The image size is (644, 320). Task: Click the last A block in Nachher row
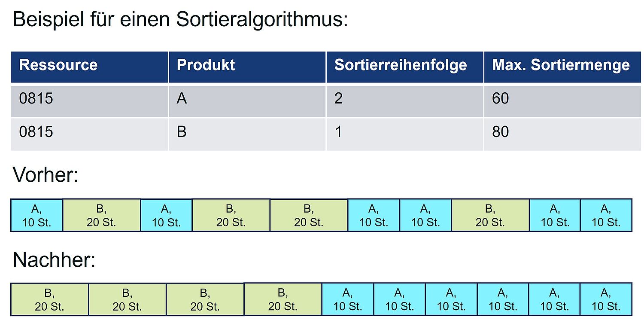[606, 299]
